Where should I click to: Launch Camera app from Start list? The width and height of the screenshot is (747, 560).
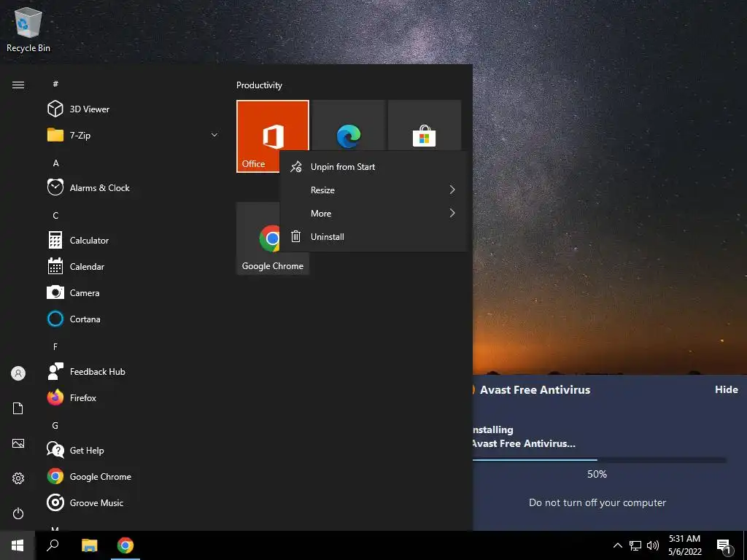tap(133, 292)
